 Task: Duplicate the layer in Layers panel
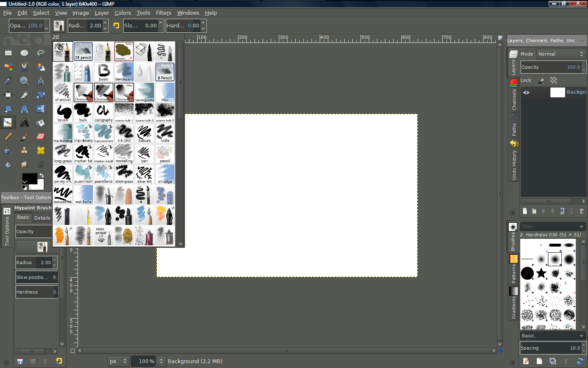pyautogui.click(x=562, y=211)
